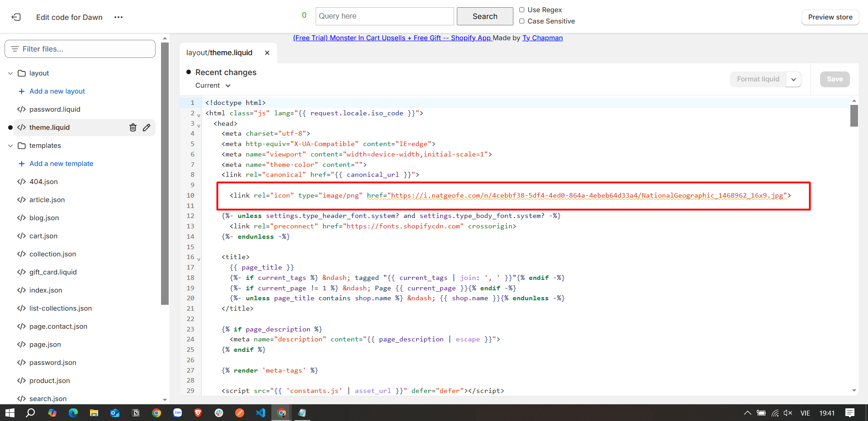Screen dimensions: 868x421
Task: Collapse the layout folder chevron
Action: pyautogui.click(x=10, y=73)
